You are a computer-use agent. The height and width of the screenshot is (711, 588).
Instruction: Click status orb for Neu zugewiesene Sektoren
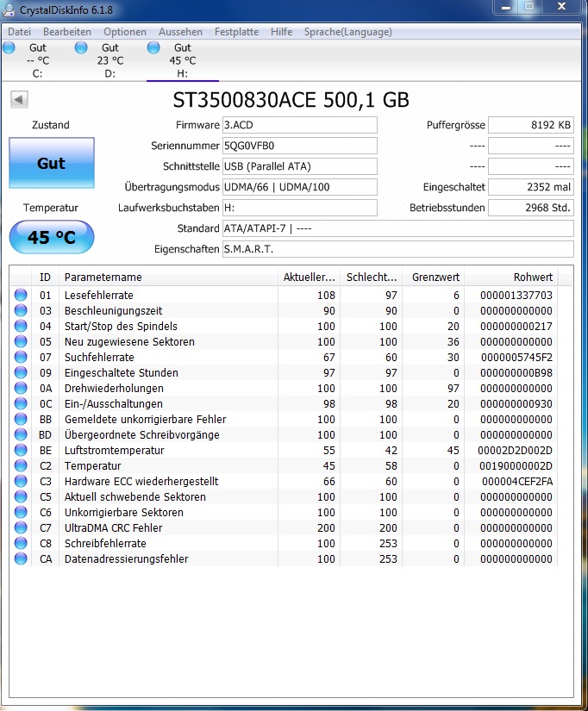[21, 341]
